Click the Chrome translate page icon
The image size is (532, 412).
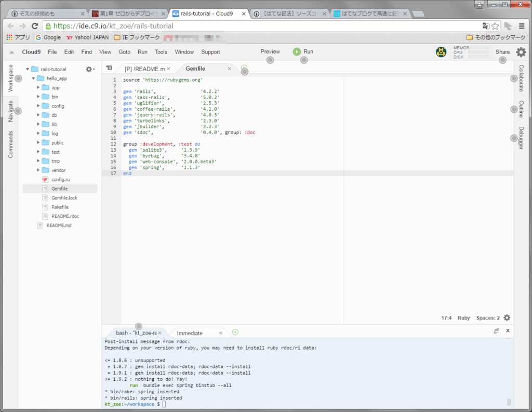click(x=486, y=26)
